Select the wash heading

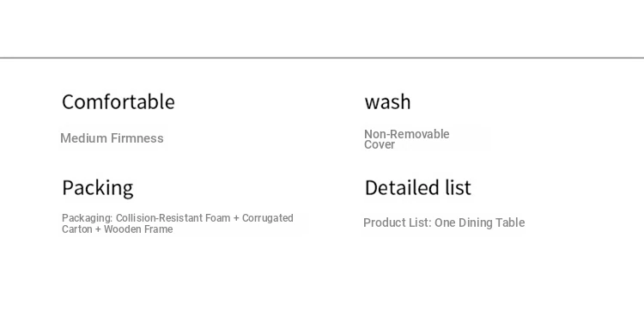pos(387,102)
